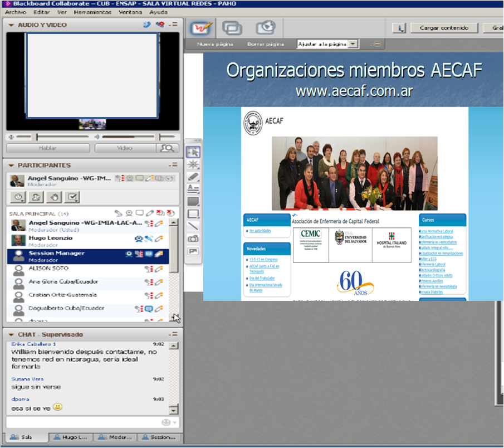The height and width of the screenshot is (448, 504).
Task: Toggle Hugo Leonzio's video camera status icon
Action: (139, 238)
